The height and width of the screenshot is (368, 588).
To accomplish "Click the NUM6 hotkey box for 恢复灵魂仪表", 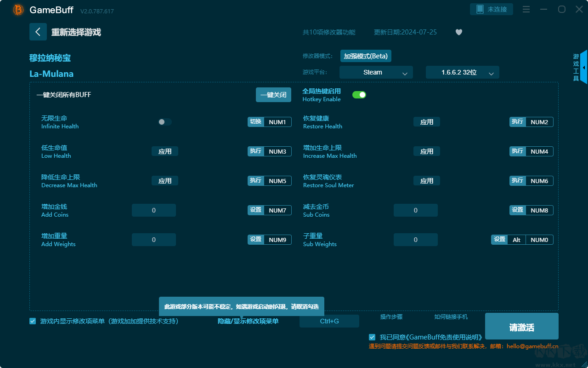I will (539, 181).
